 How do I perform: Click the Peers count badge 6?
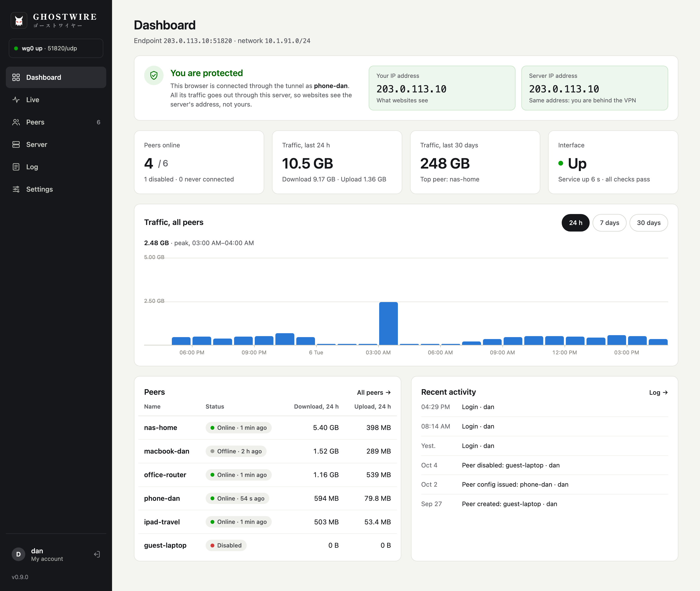click(x=98, y=122)
